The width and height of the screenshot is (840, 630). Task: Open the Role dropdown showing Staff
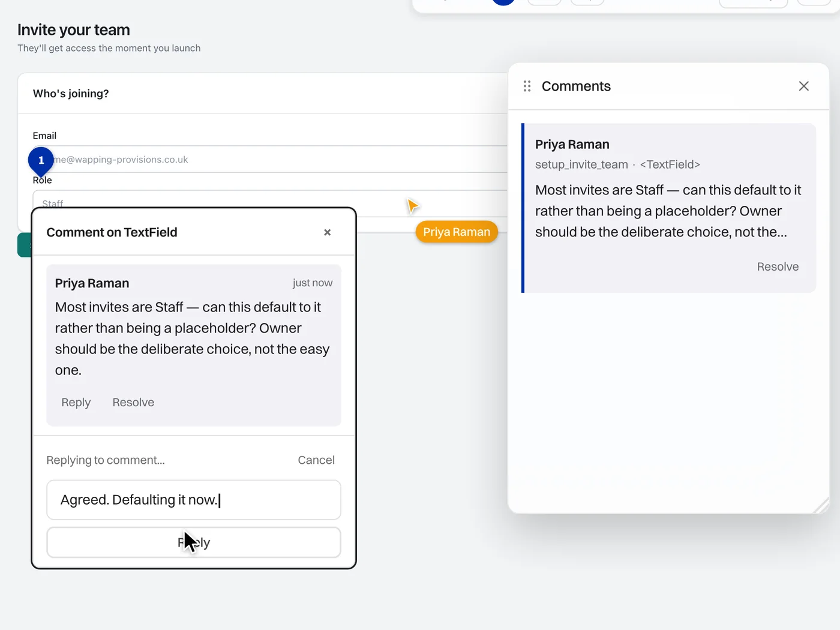click(x=270, y=203)
